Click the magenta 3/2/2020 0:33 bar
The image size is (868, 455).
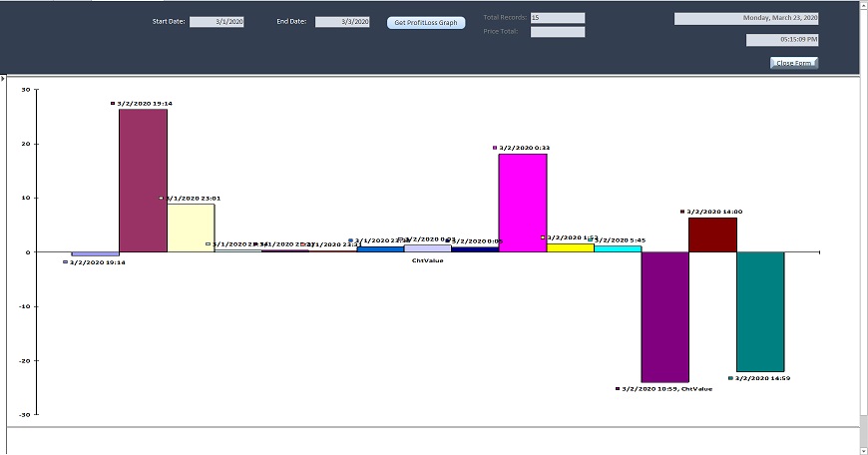pyautogui.click(x=523, y=204)
